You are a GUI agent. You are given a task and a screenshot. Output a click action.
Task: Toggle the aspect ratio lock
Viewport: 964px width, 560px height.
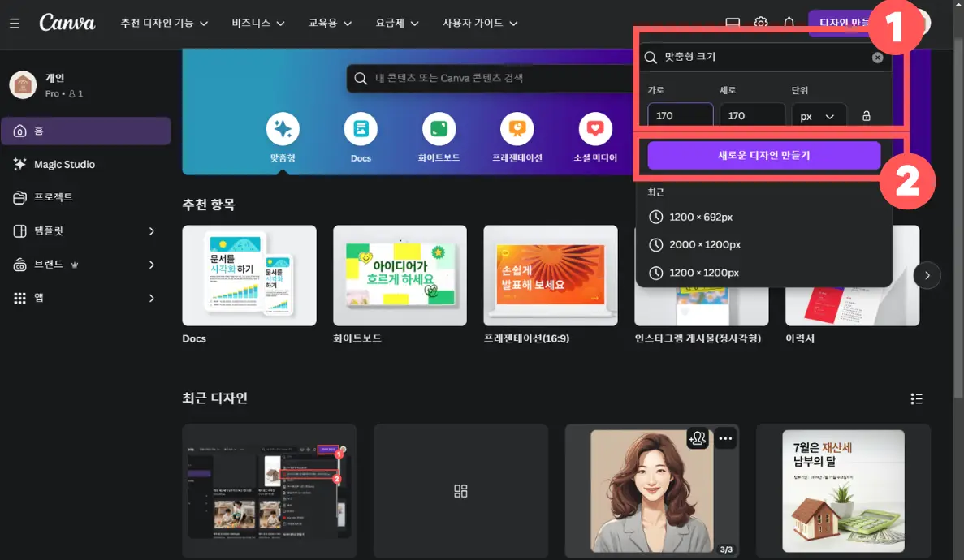coord(867,115)
